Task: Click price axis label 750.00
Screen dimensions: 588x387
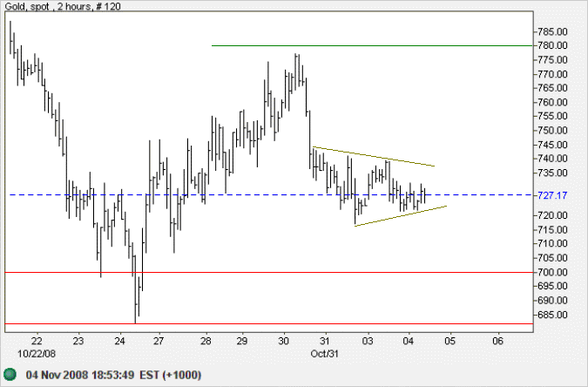Action: point(552,131)
